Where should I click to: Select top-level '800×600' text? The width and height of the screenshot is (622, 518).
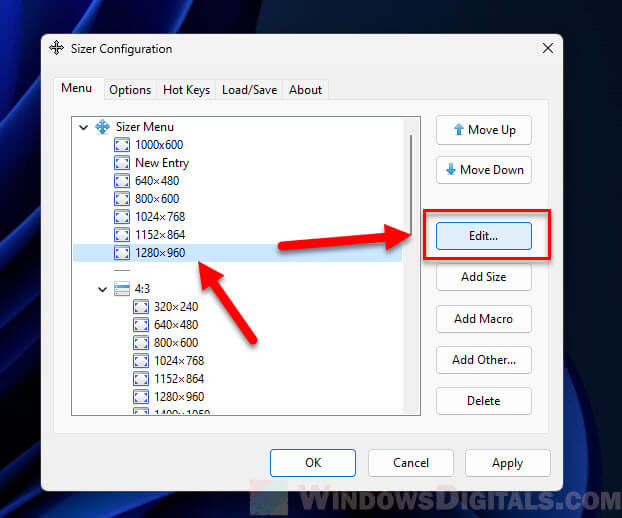[x=157, y=199]
